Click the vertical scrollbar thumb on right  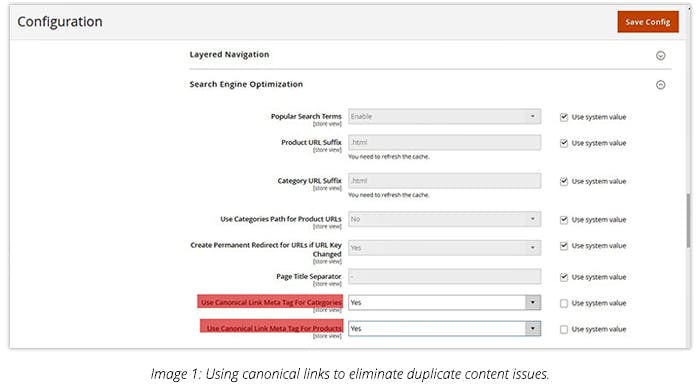pos(688,220)
